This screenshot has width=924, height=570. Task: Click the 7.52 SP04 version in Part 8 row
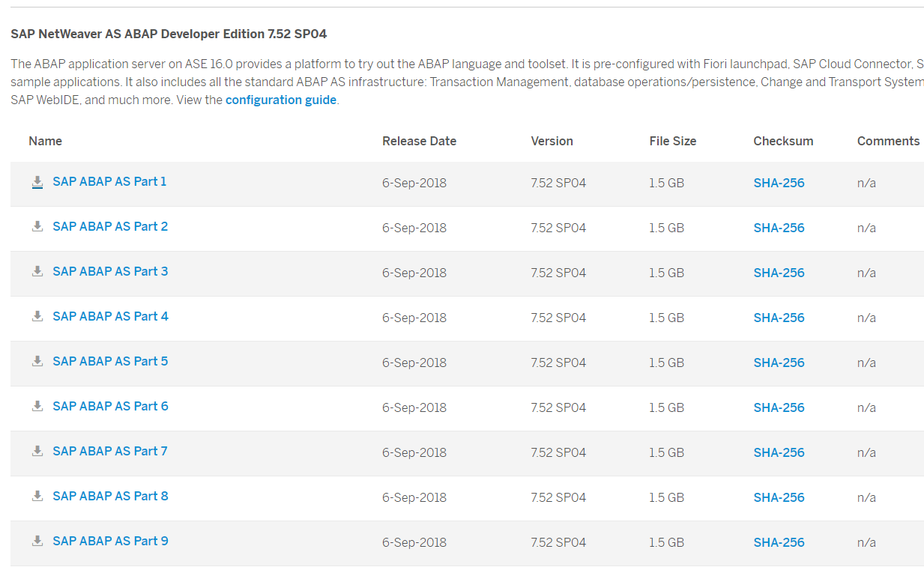tap(558, 497)
